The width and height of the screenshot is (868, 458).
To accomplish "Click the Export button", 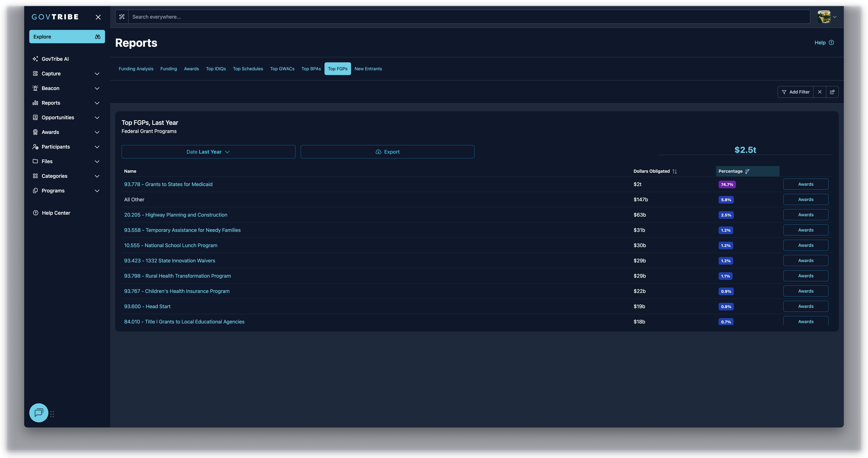I will [x=387, y=152].
